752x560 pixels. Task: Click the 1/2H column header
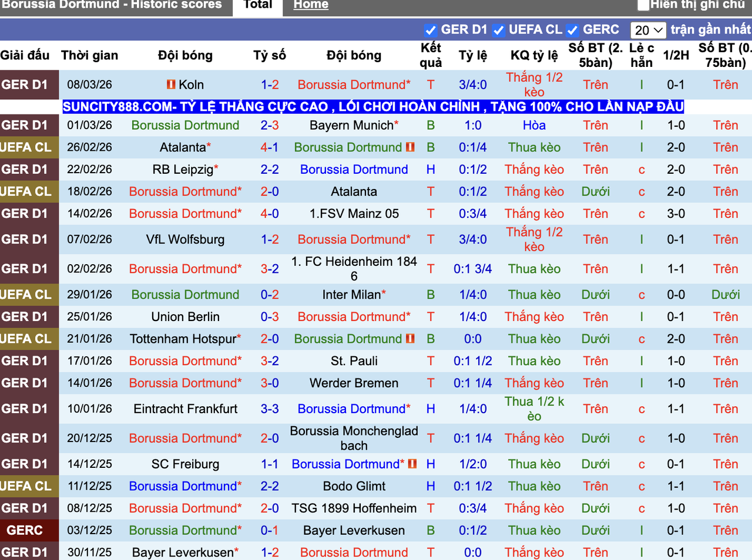(x=676, y=55)
